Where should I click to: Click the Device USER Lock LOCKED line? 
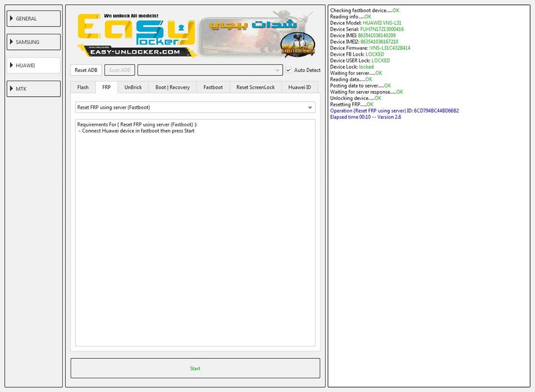[360, 60]
